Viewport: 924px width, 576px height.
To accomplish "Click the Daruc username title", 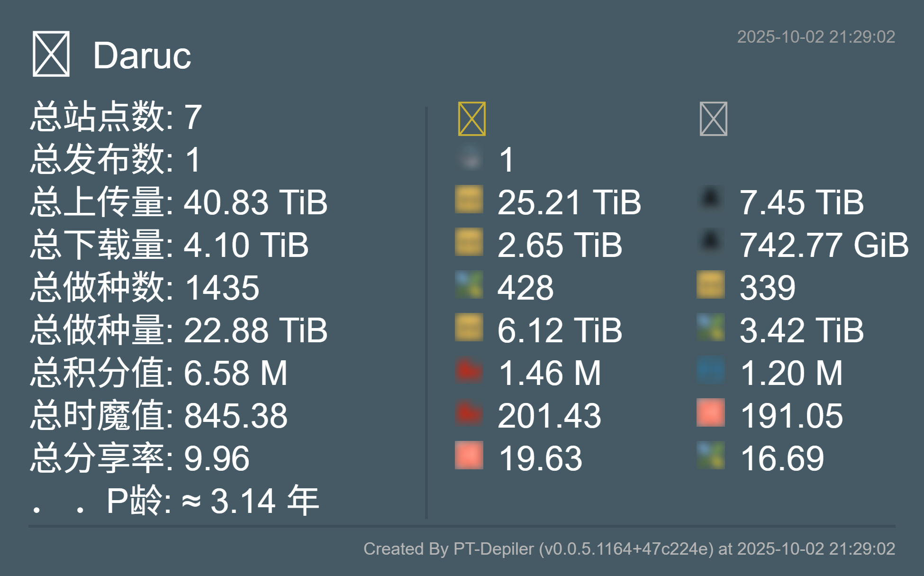I will 142,55.
